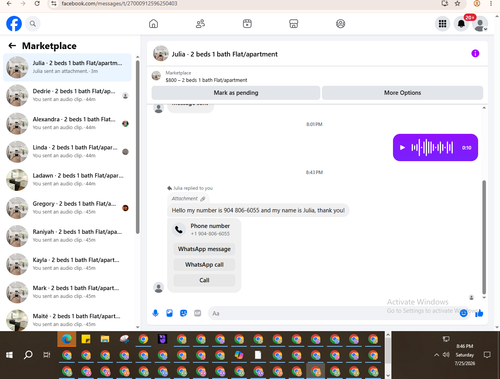
Task: Show hidden system tray icons
Action: click(436, 355)
